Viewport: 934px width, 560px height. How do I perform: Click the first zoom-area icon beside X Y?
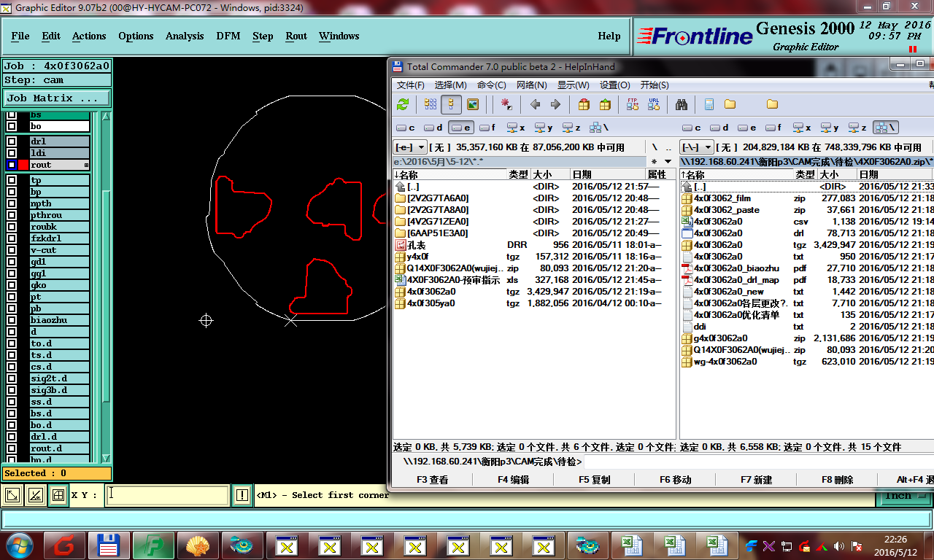pyautogui.click(x=12, y=496)
